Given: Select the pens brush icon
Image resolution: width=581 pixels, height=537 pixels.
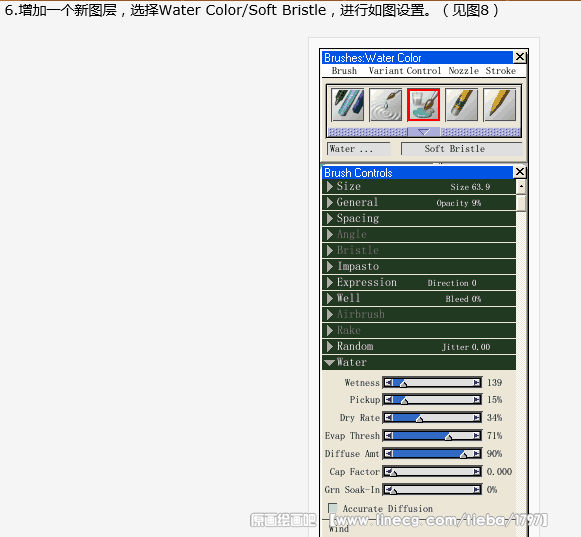Looking at the screenshot, I should 347,105.
